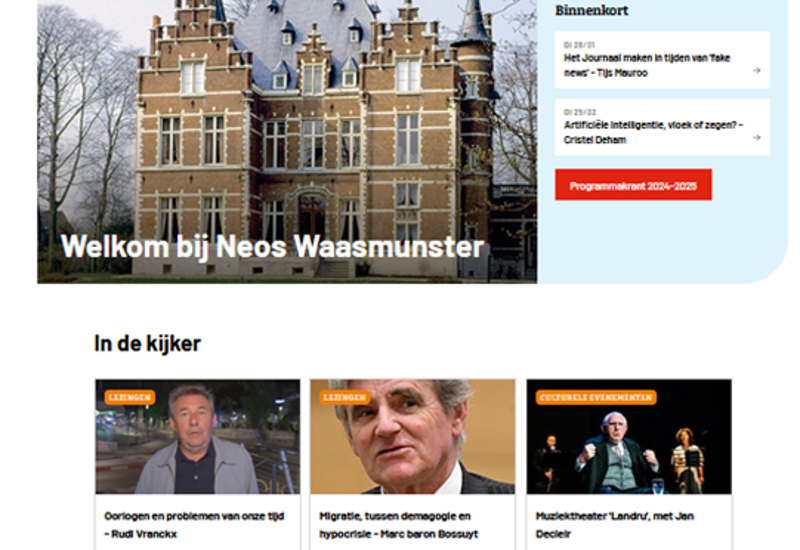Viewport: 800px width, 550px height.
Task: Click date label DI 25/02 on second event
Action: pyautogui.click(x=580, y=112)
